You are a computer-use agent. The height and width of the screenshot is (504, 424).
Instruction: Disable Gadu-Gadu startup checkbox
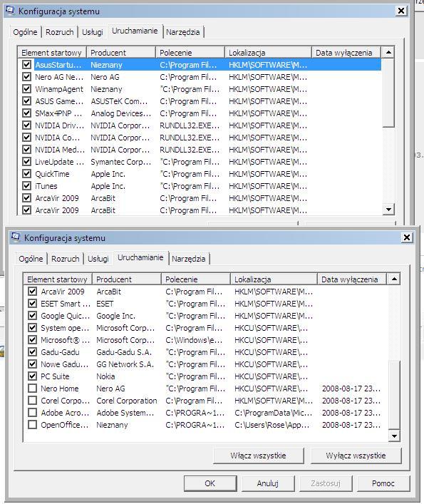(x=32, y=352)
